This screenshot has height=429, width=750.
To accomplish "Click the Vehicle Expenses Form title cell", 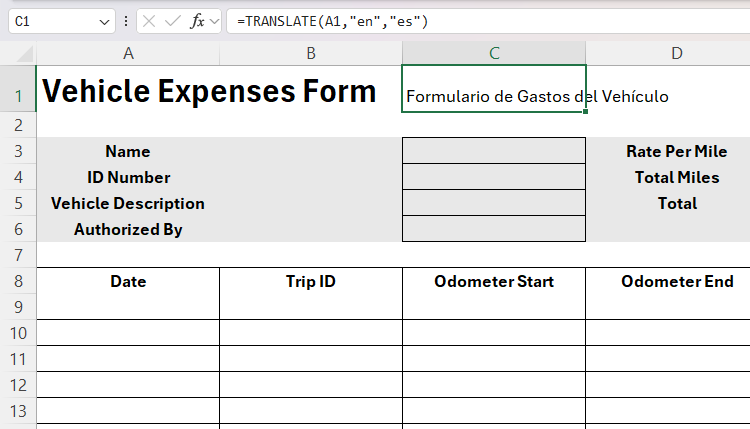I will click(209, 92).
